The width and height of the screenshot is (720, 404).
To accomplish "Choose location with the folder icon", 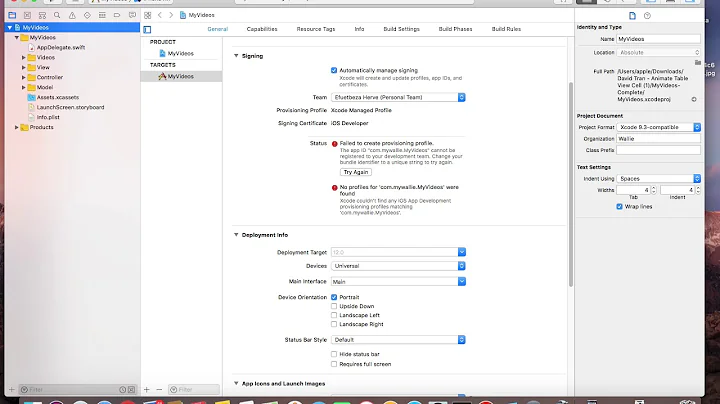I will coord(698,62).
